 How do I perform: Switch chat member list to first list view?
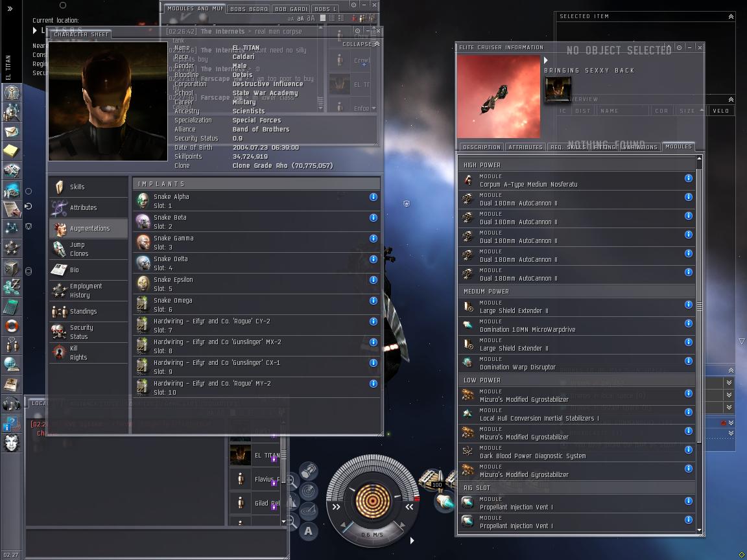point(323,18)
